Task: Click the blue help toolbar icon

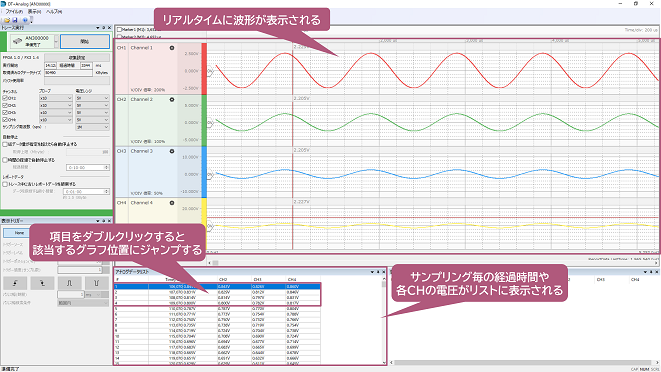Action: click(25, 20)
